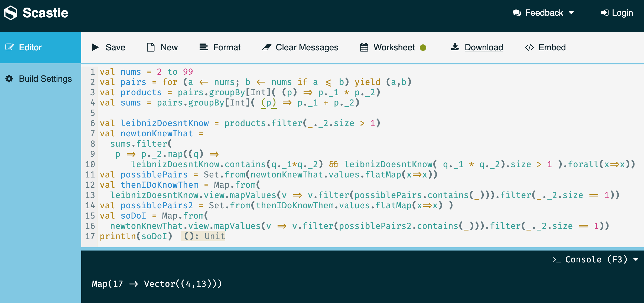
Task: Click the Build Settings gear icon
Action: click(9, 79)
